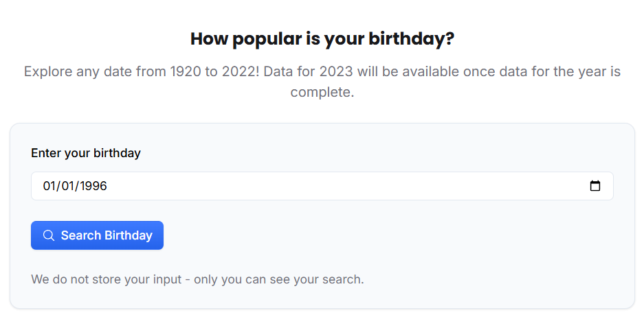Click the magnifying glass search icon

[49, 235]
